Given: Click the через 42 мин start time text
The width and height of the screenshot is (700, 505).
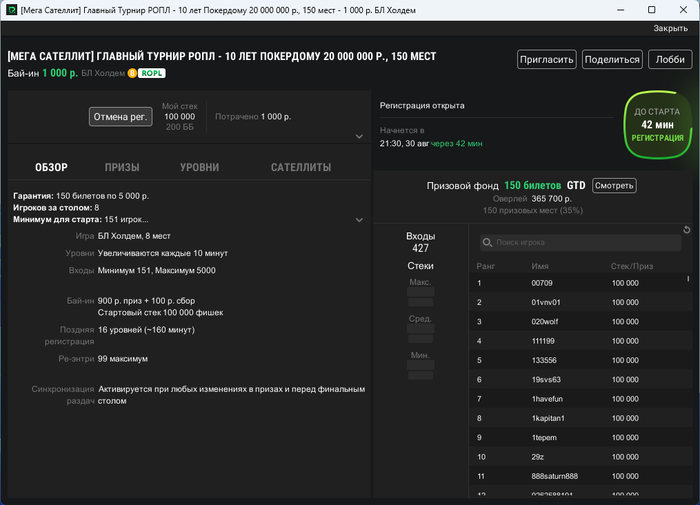Looking at the screenshot, I should tap(456, 144).
